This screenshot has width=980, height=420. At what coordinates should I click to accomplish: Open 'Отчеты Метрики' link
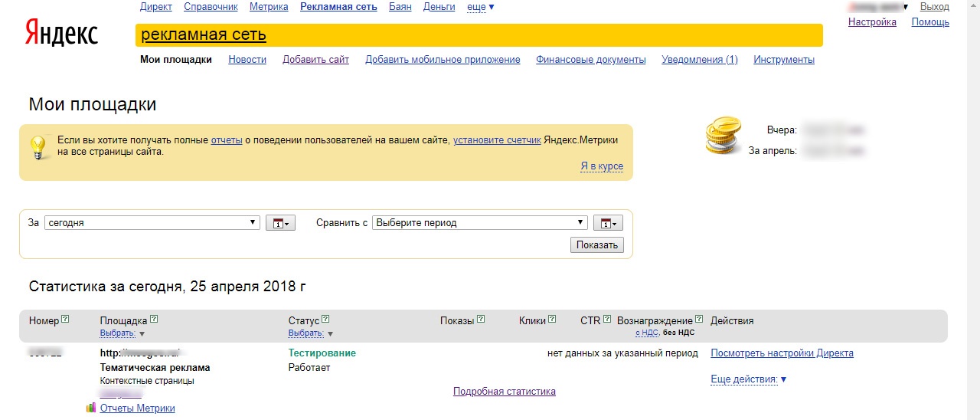tap(138, 409)
